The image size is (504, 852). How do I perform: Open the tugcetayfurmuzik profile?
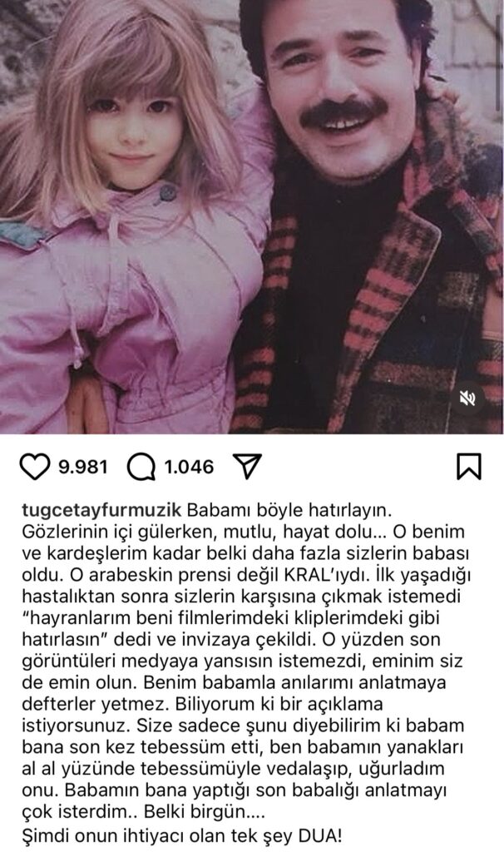click(x=101, y=511)
